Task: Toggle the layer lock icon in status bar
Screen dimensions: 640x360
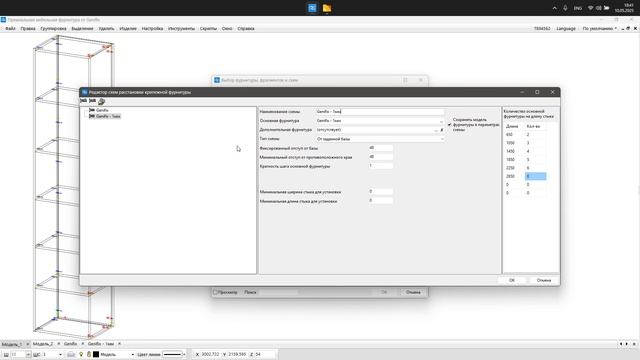Action: tap(89, 354)
